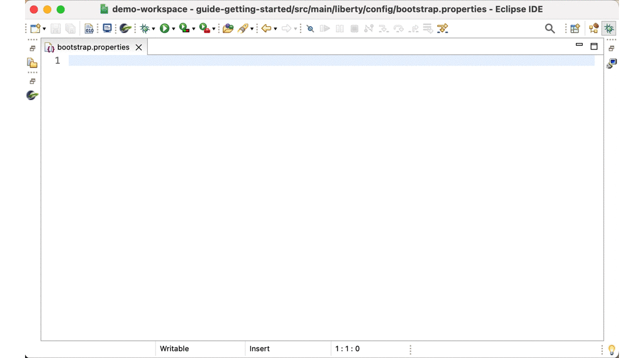
Task: Expand the Back history dropdown arrow
Action: tap(275, 29)
